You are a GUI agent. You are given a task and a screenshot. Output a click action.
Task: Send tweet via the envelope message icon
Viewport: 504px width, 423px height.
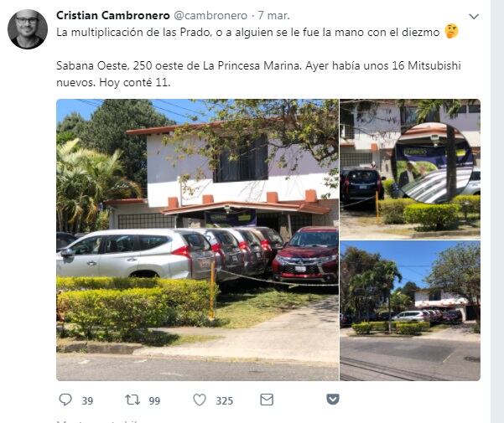267,400
